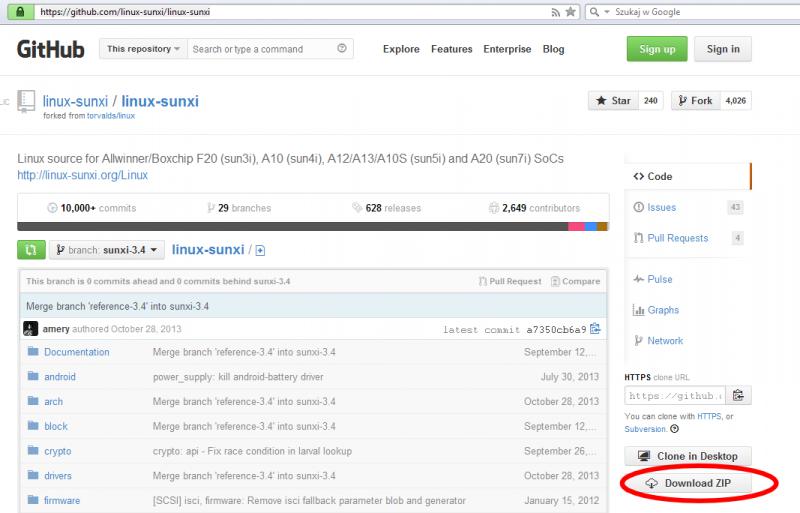
Task: Open the branch sunxi-3.4 dropdown
Action: coord(107,250)
